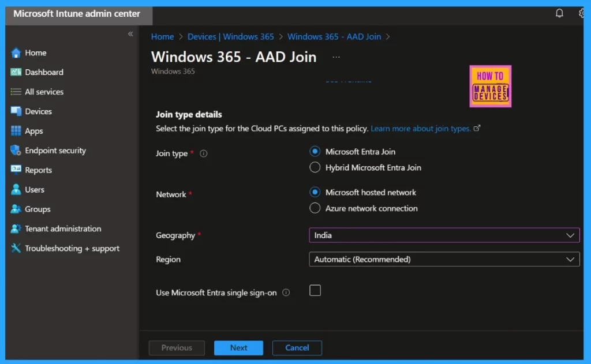Open Troubleshooting + support
Viewport: 591px width, 364px height.
click(x=72, y=248)
